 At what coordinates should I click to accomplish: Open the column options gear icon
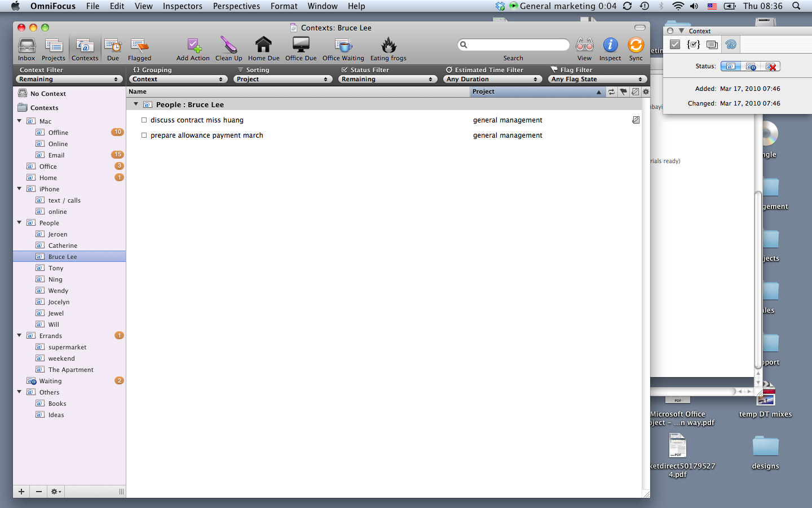click(x=646, y=91)
